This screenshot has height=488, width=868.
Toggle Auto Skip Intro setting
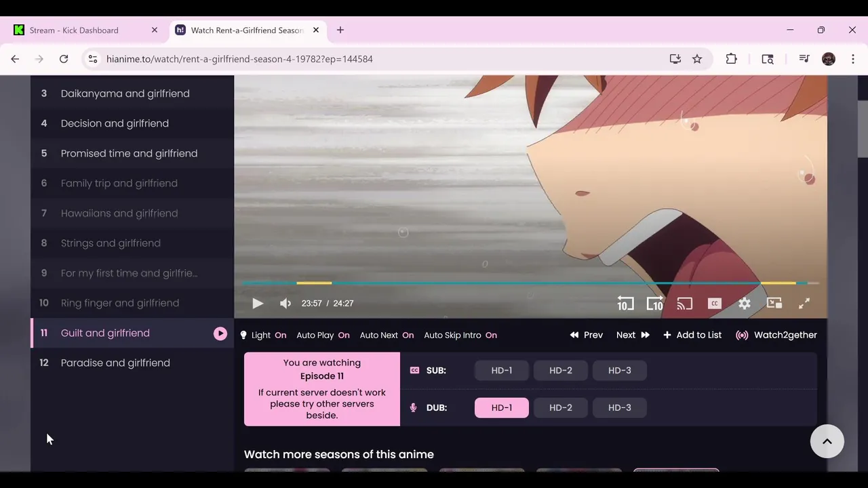pyautogui.click(x=460, y=335)
